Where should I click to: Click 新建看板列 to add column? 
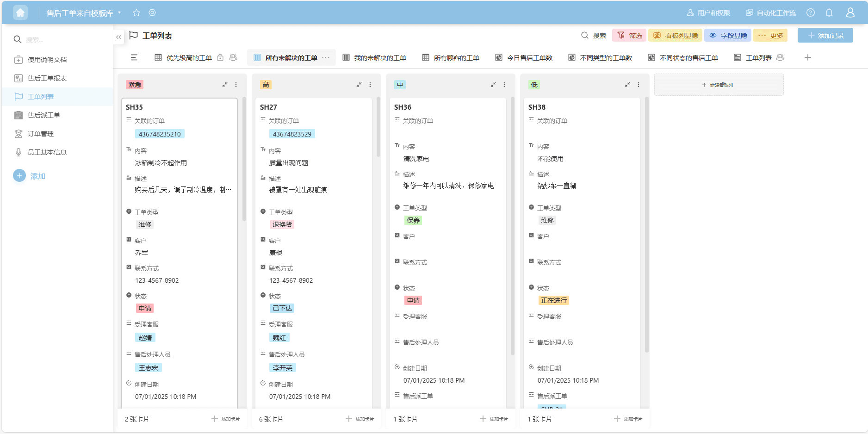tap(719, 85)
